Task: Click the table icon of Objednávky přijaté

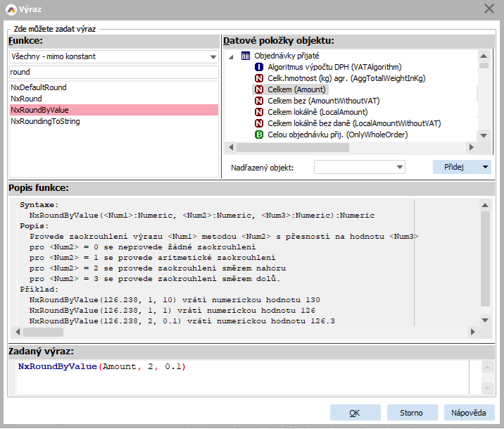Action: point(245,56)
